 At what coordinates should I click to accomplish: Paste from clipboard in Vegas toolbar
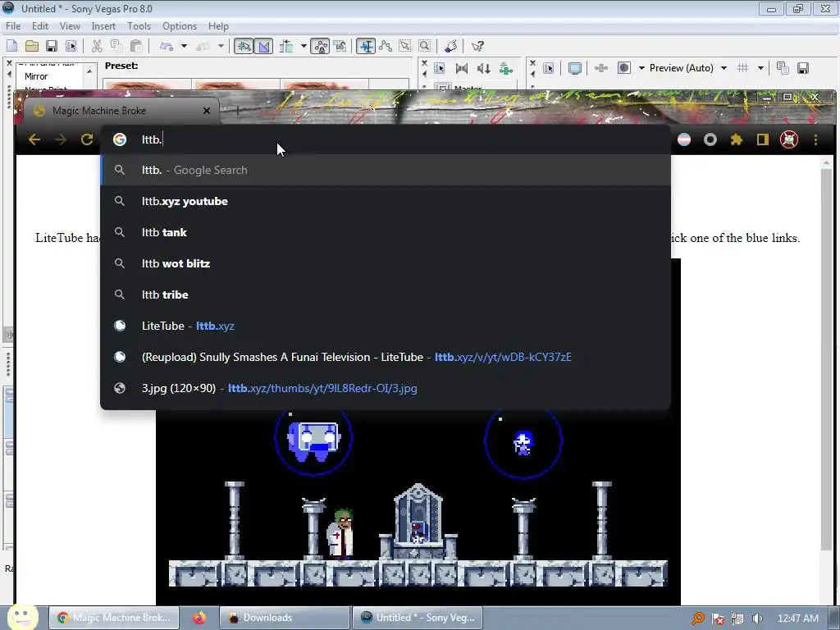point(136,46)
